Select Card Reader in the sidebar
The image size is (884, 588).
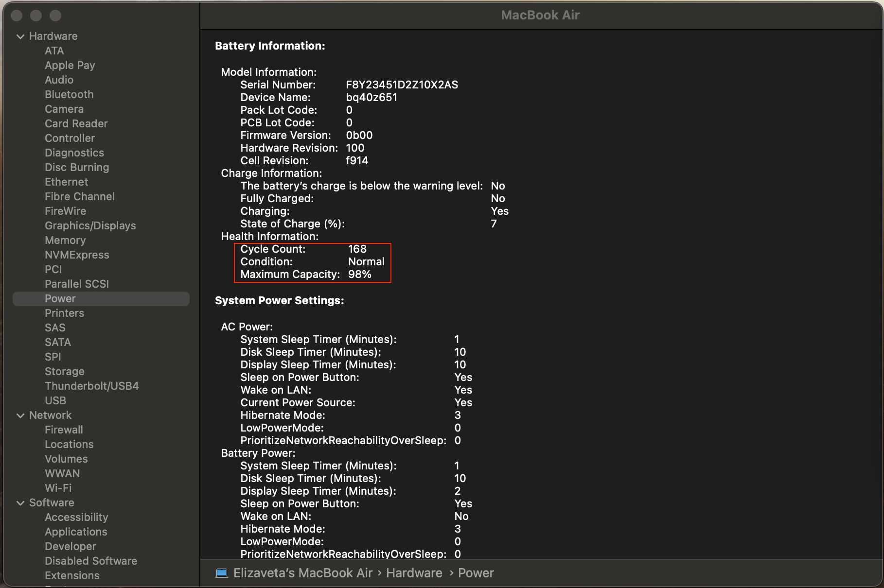pyautogui.click(x=76, y=123)
